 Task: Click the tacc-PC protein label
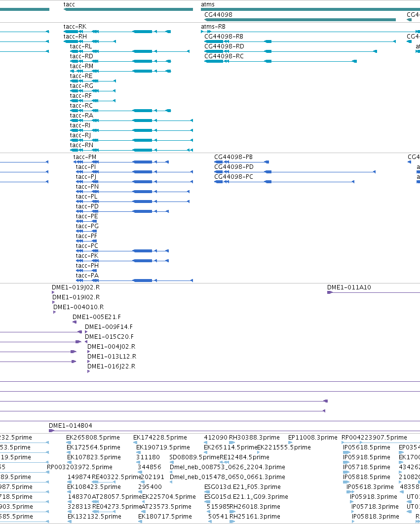pos(87,245)
